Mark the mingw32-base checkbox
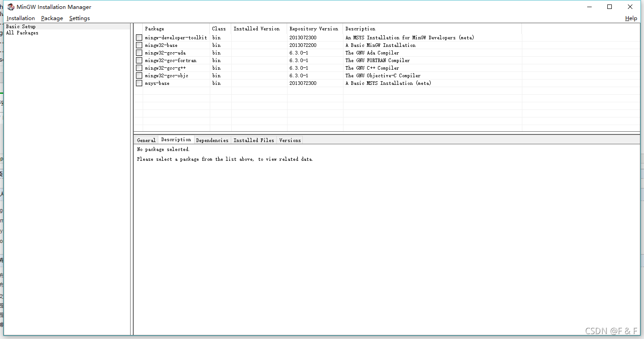 point(139,45)
